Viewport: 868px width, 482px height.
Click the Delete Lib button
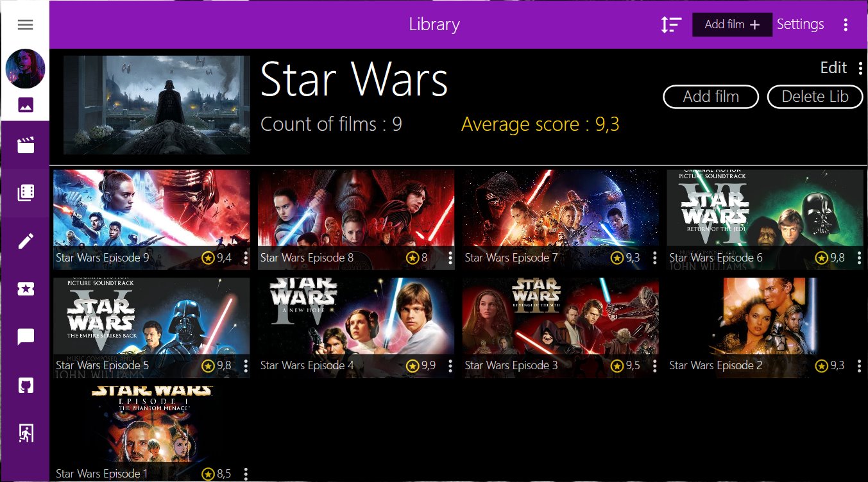[x=815, y=97]
